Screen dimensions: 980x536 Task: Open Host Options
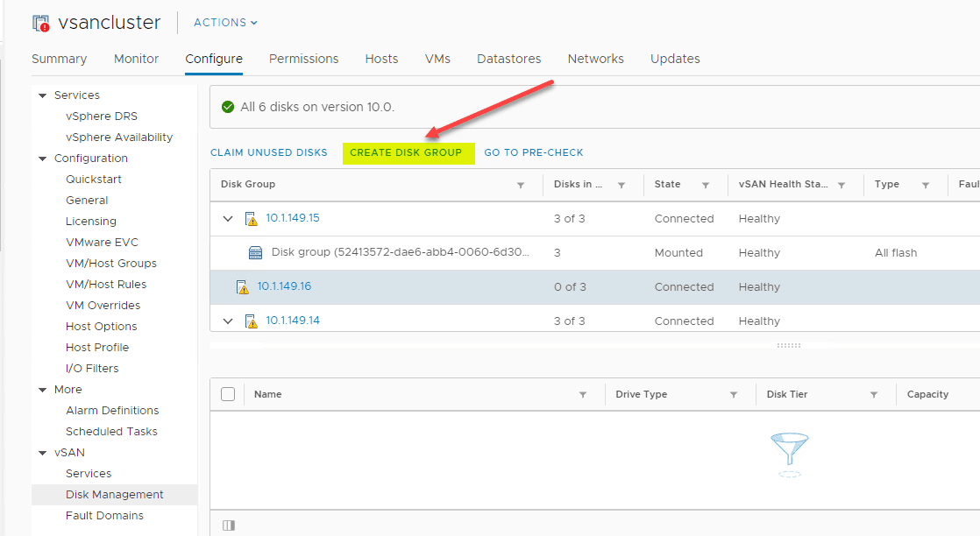(102, 327)
